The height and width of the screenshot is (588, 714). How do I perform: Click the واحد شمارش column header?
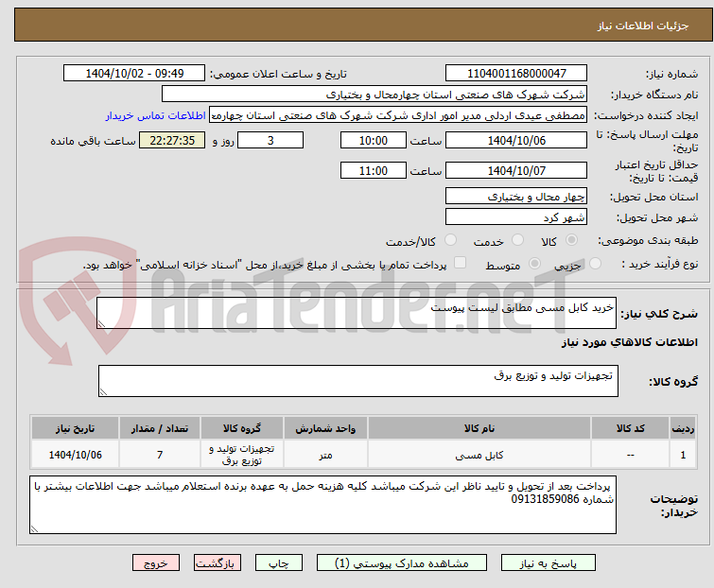tap(325, 428)
